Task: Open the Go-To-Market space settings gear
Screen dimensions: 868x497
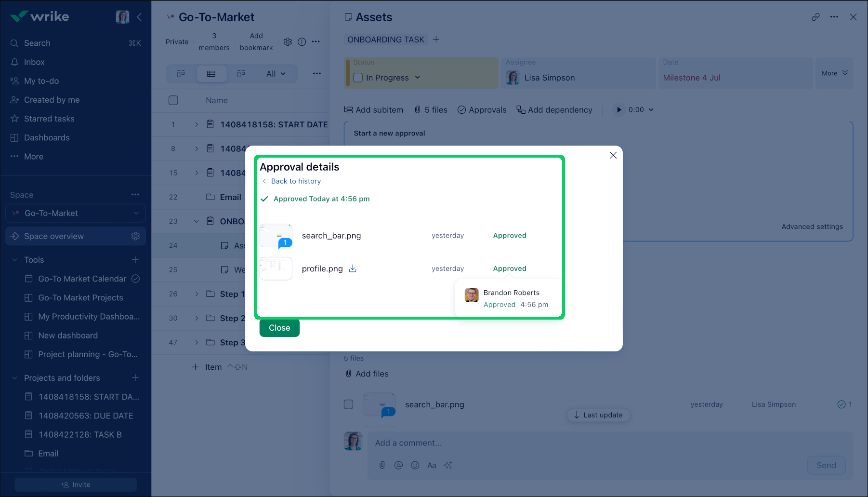Action: [x=288, y=42]
